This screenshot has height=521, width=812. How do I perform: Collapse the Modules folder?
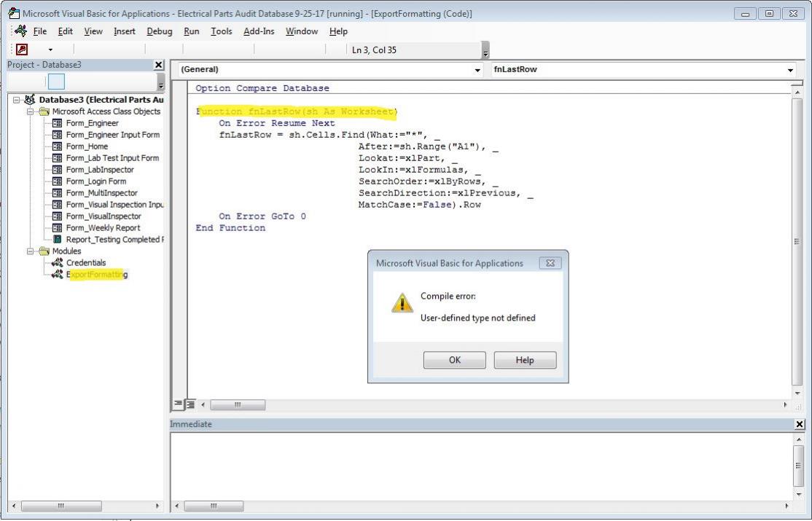[30, 251]
